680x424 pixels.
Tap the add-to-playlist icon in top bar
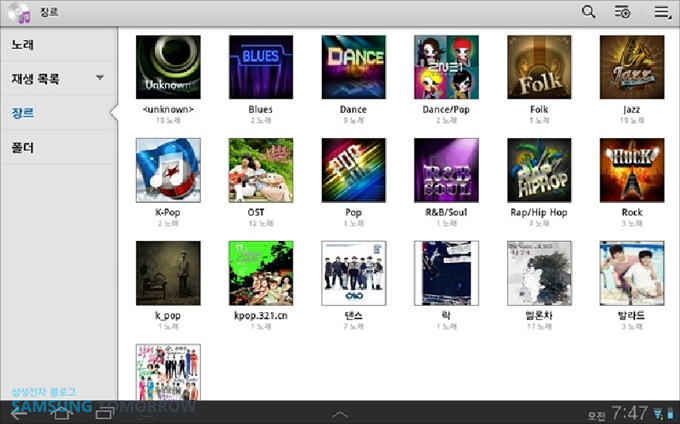click(x=622, y=12)
